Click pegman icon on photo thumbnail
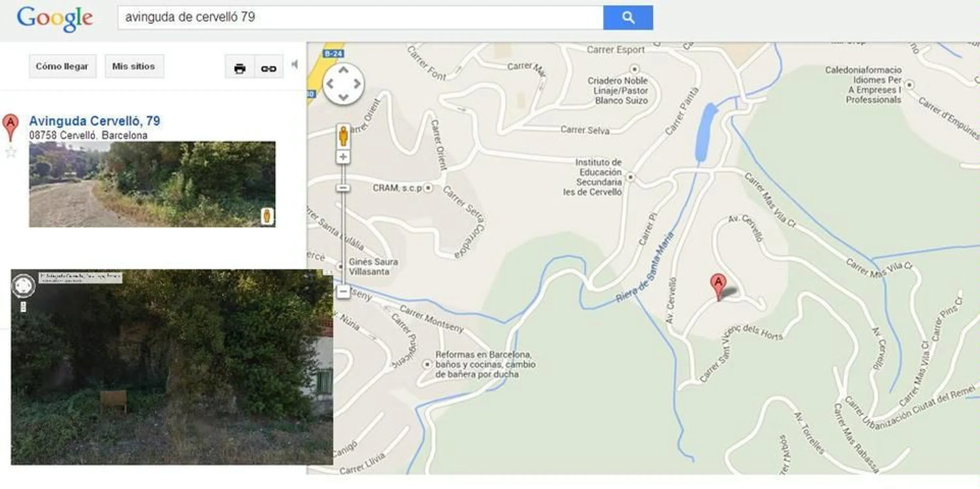Screen dimensions: 980x489 (x=267, y=216)
